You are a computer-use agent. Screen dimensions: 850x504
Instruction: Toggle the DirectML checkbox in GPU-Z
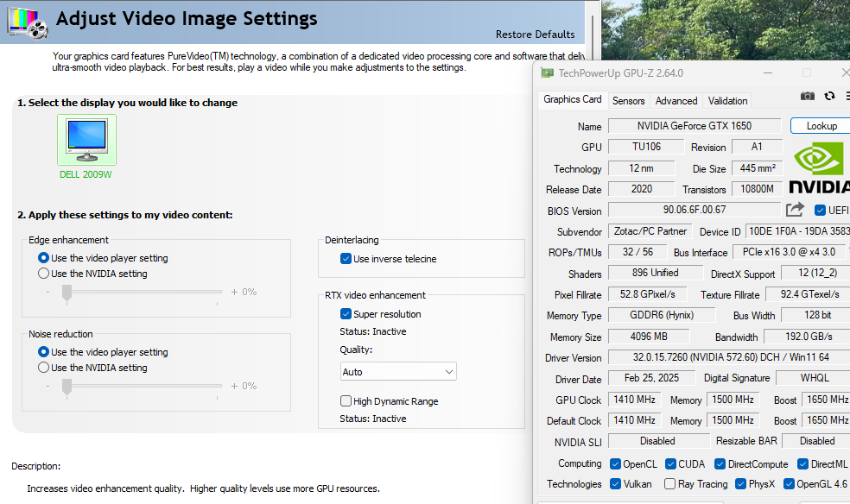tap(802, 464)
